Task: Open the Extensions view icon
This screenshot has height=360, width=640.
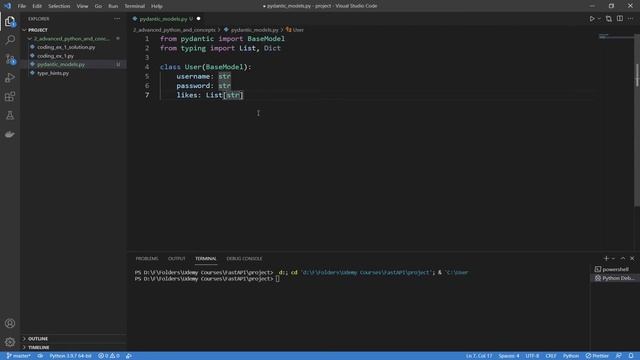Action: click(10, 97)
